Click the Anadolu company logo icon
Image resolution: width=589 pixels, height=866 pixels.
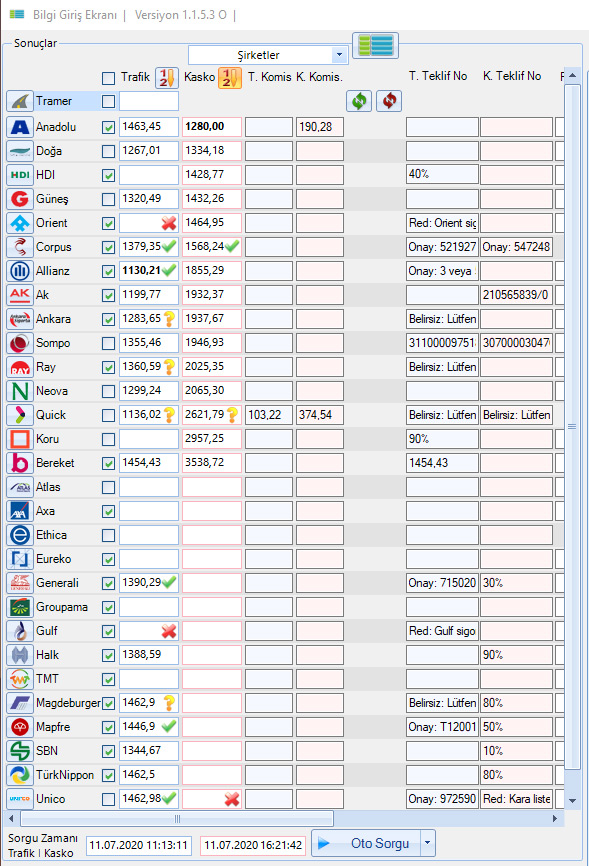(x=20, y=127)
